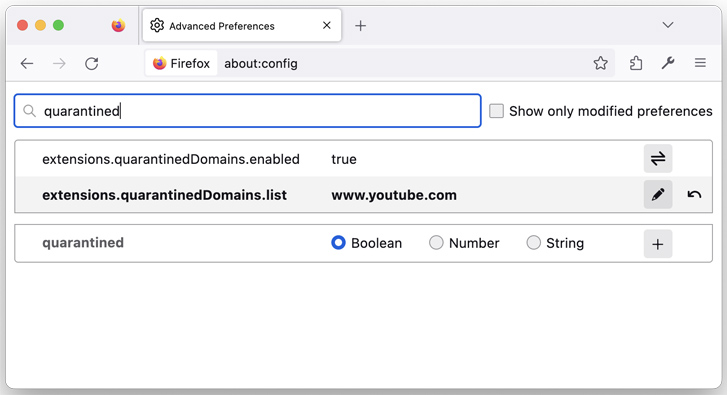Image resolution: width=728 pixels, height=395 pixels.
Task: Enable Show only modified preferences
Action: point(496,111)
